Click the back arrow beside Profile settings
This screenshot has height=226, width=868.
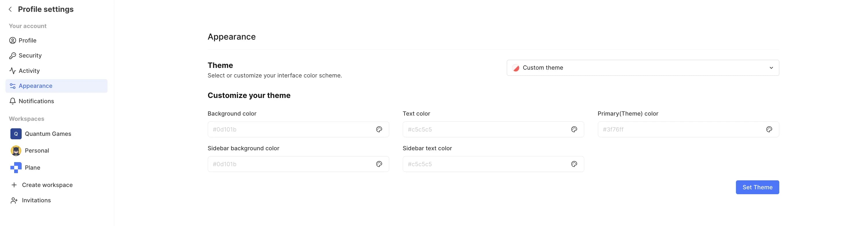point(10,10)
